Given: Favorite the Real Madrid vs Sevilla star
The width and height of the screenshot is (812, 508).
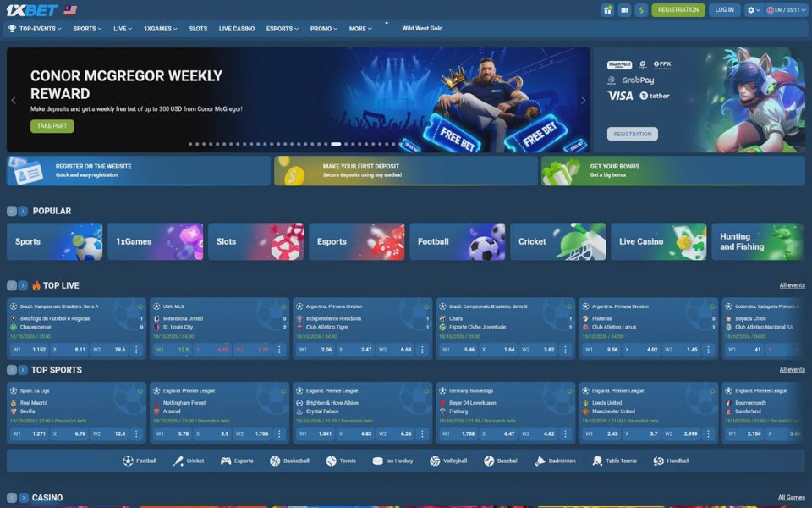Looking at the screenshot, I should point(140,391).
